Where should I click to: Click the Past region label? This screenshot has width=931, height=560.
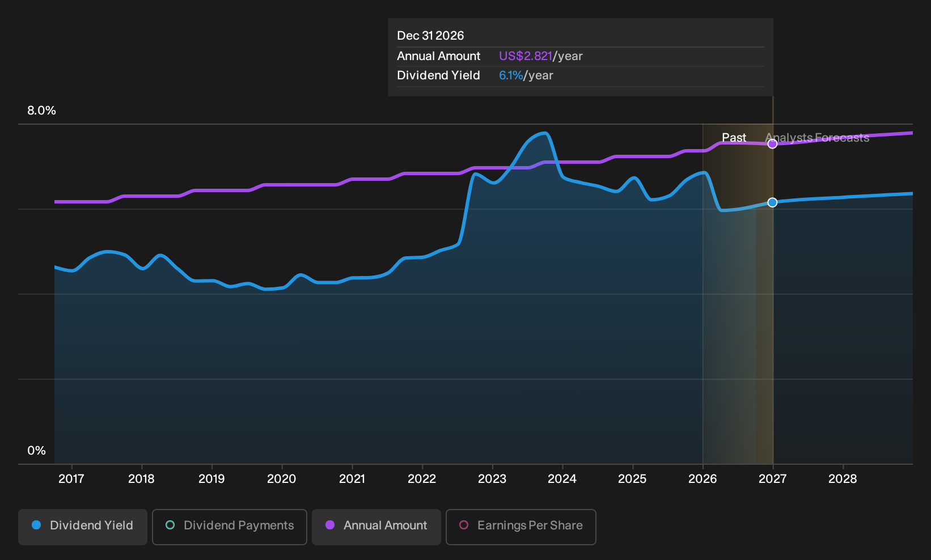[x=734, y=138]
